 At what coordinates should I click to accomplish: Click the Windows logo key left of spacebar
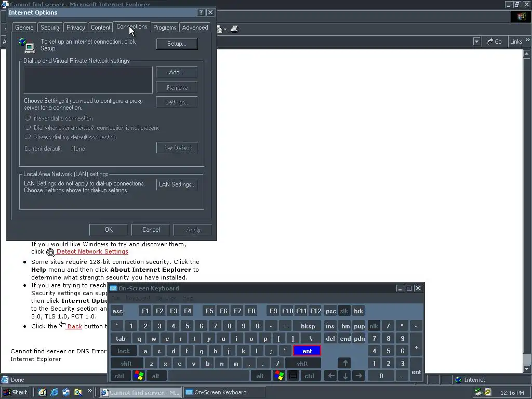139,376
